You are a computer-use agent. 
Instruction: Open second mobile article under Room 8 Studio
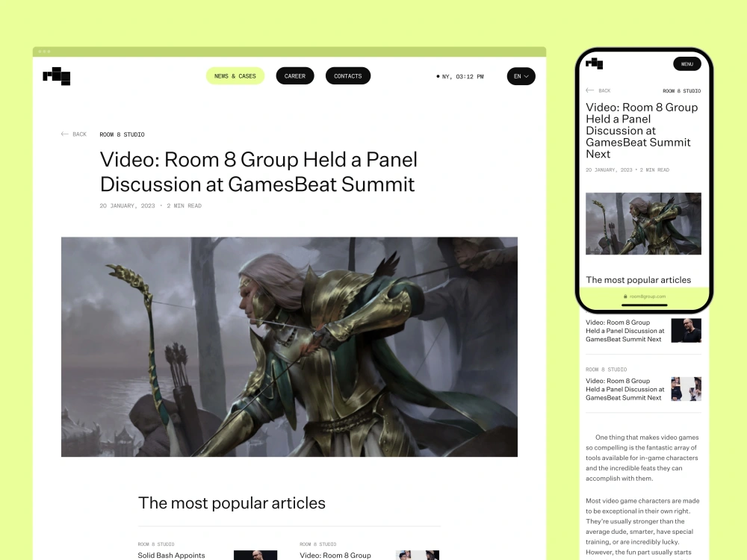pos(625,390)
